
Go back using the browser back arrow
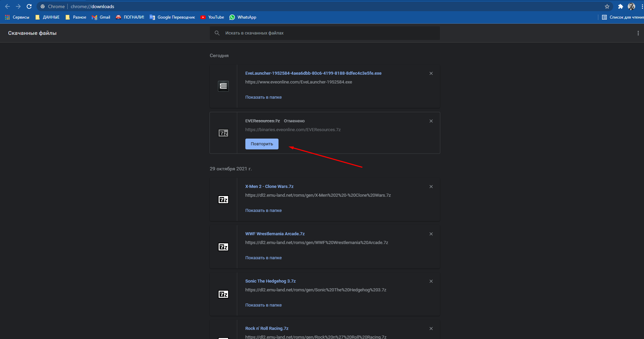tap(7, 6)
